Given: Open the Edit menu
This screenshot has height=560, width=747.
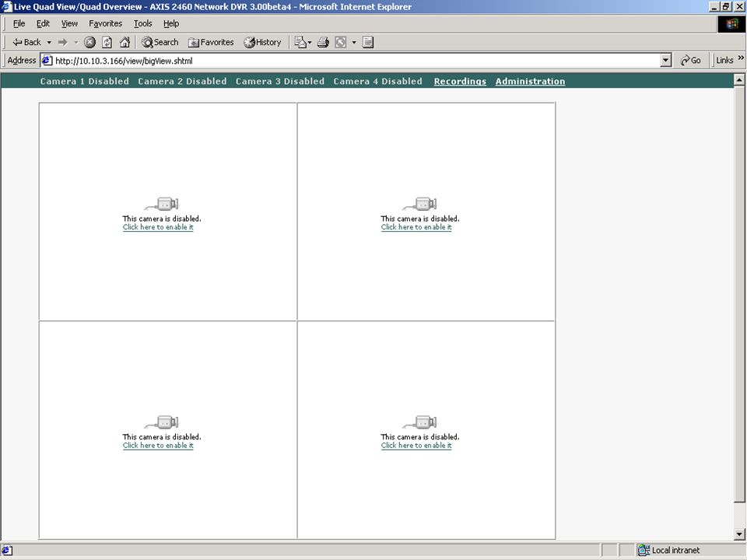Looking at the screenshot, I should coord(43,23).
